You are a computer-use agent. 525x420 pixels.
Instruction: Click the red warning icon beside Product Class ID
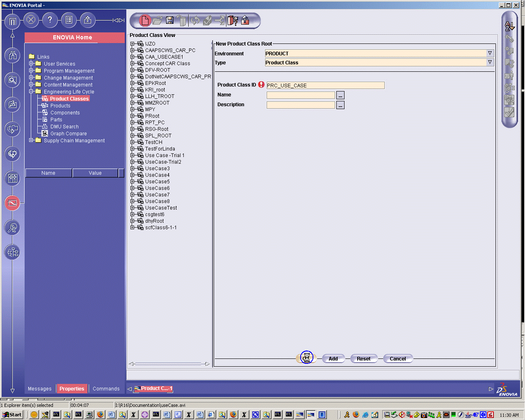(261, 84)
